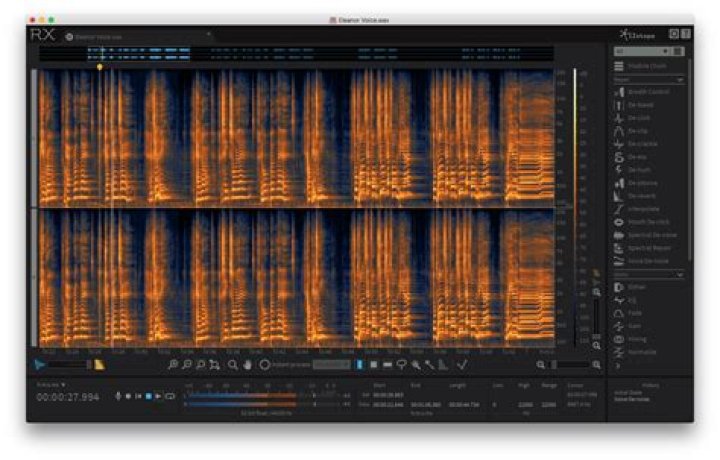Screen dimensions: 720x460
Task: Click the horizontal zoom out magnifier
Action: pos(541,365)
